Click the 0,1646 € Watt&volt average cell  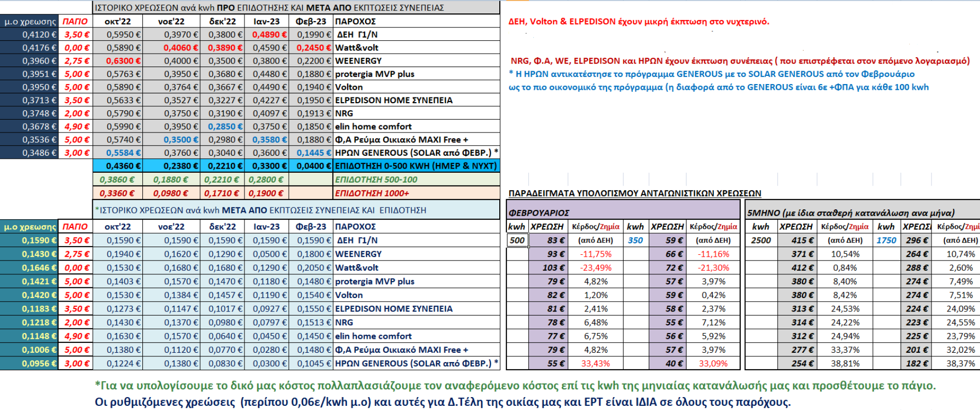point(29,268)
